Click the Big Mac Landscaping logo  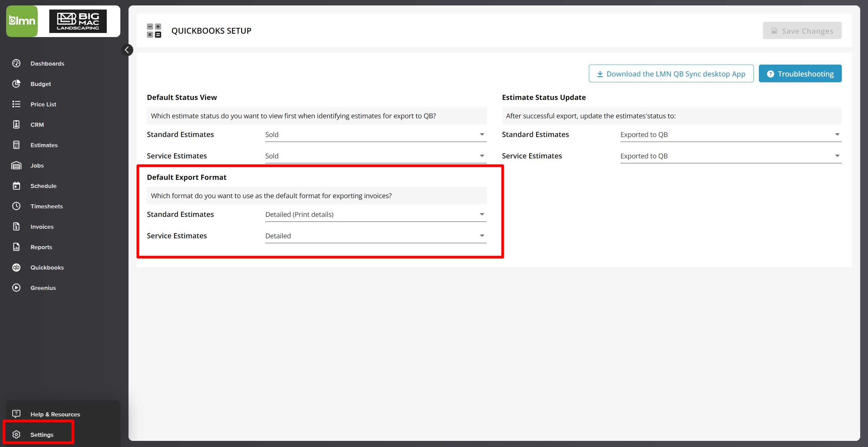click(78, 21)
